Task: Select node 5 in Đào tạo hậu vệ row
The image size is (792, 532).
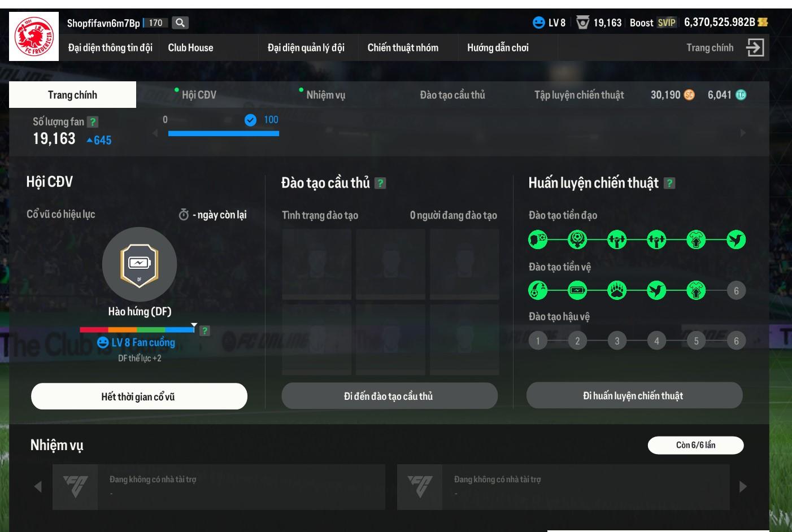Action: (696, 341)
